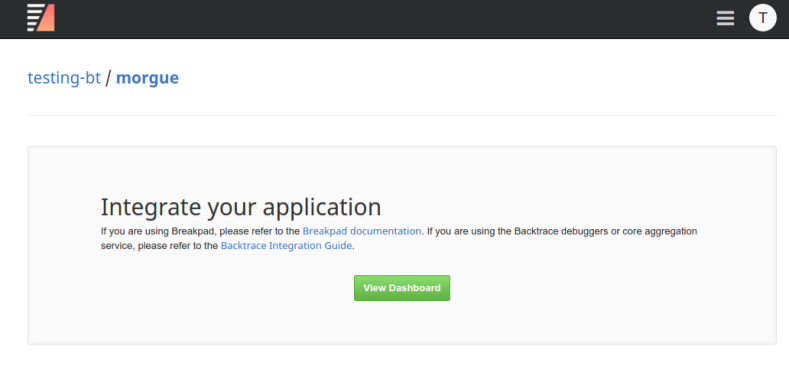Image resolution: width=789 pixels, height=386 pixels.
Task: Open the Breakpad documentation link
Action: pos(362,231)
